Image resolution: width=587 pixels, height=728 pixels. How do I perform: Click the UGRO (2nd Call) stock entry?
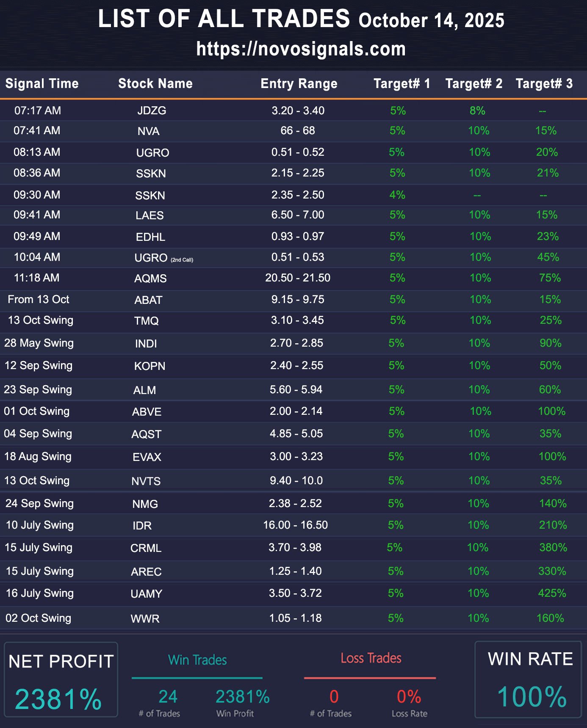[163, 258]
